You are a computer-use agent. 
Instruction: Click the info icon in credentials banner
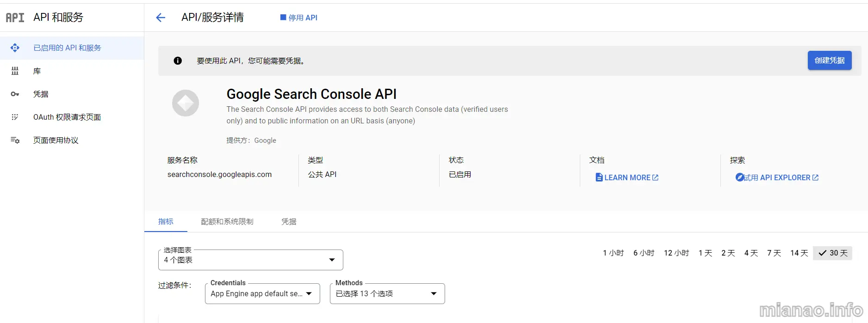[178, 61]
